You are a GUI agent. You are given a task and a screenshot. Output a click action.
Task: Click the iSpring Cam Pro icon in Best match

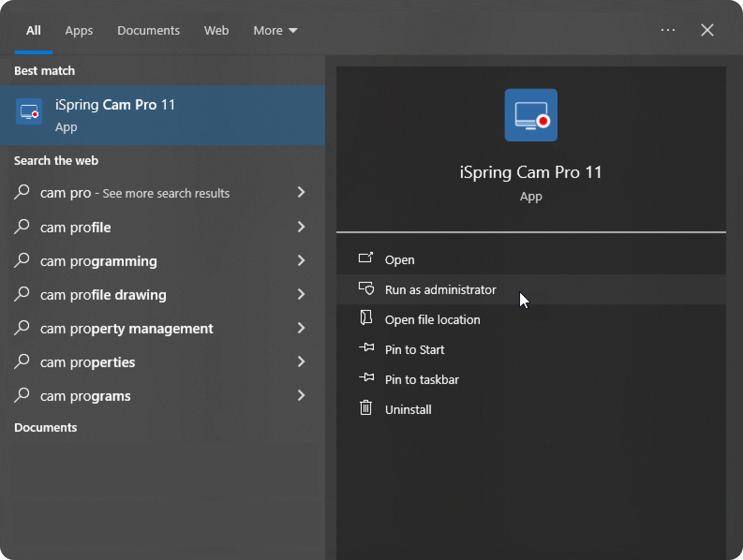(x=29, y=111)
